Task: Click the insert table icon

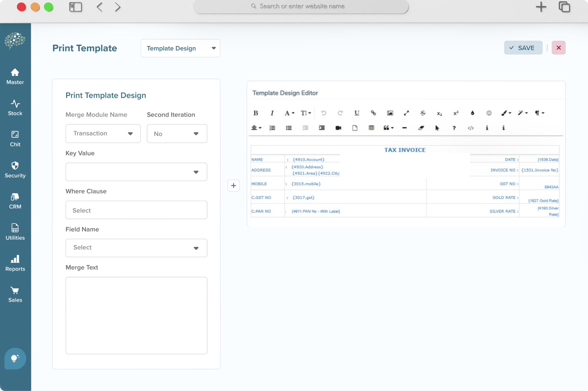Action: click(x=372, y=127)
